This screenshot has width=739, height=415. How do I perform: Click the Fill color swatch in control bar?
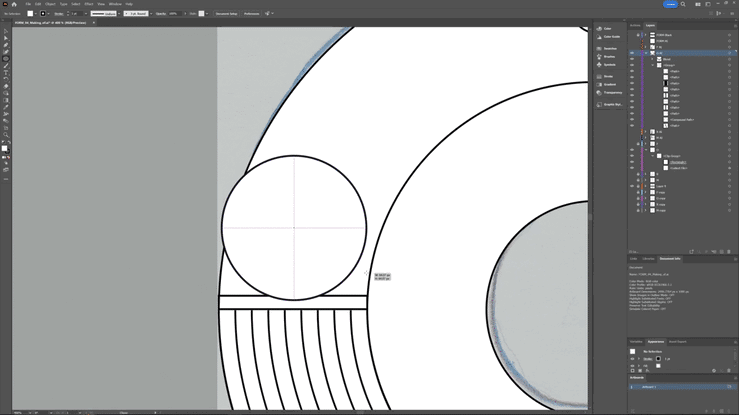(x=30, y=14)
